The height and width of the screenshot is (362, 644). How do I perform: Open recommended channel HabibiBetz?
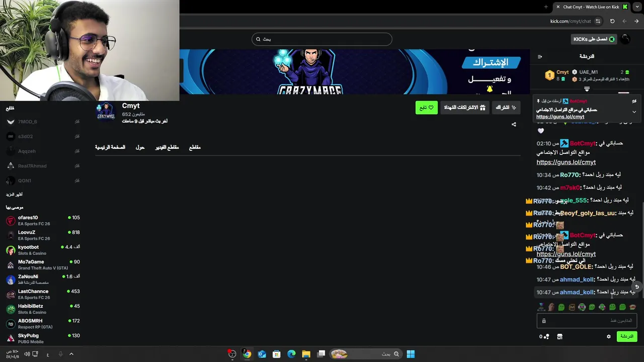tap(43, 309)
